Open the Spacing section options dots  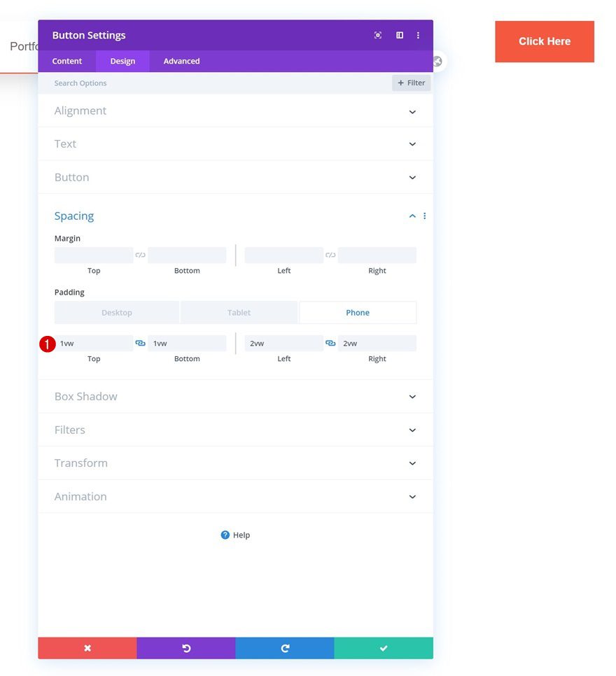click(425, 216)
